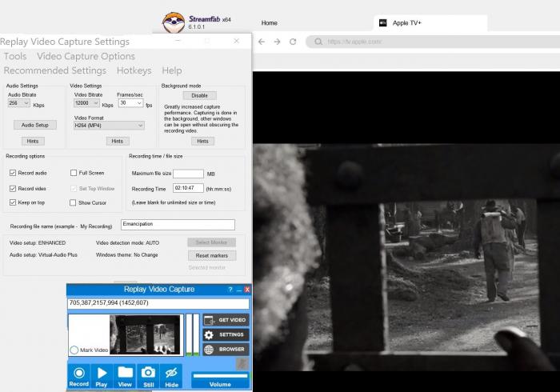Open the Video Format H264 dropdown

[x=109, y=126]
